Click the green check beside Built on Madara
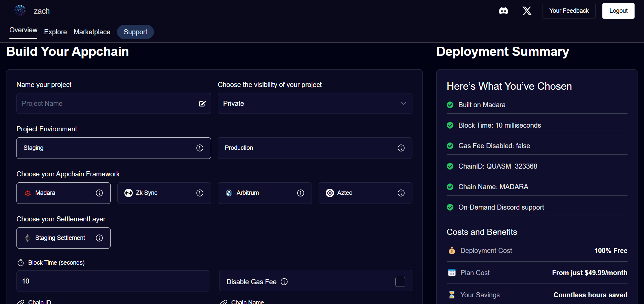644x304 pixels. [x=450, y=105]
